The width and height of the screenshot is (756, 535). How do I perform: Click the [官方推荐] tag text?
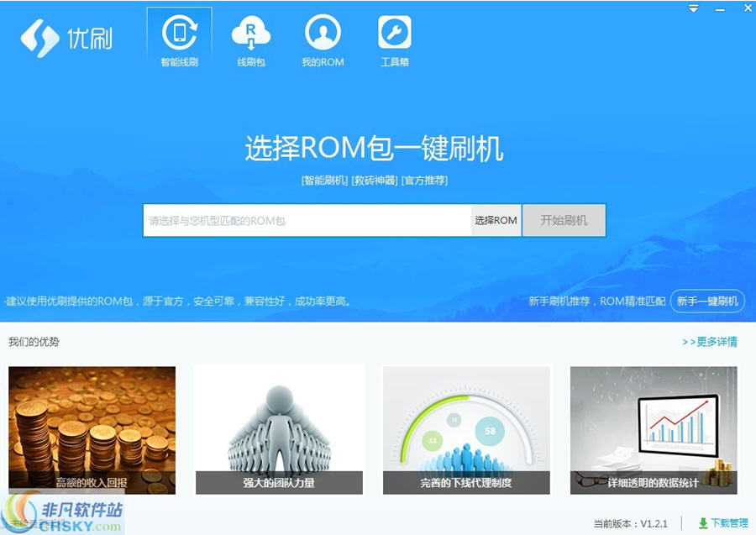coord(424,181)
